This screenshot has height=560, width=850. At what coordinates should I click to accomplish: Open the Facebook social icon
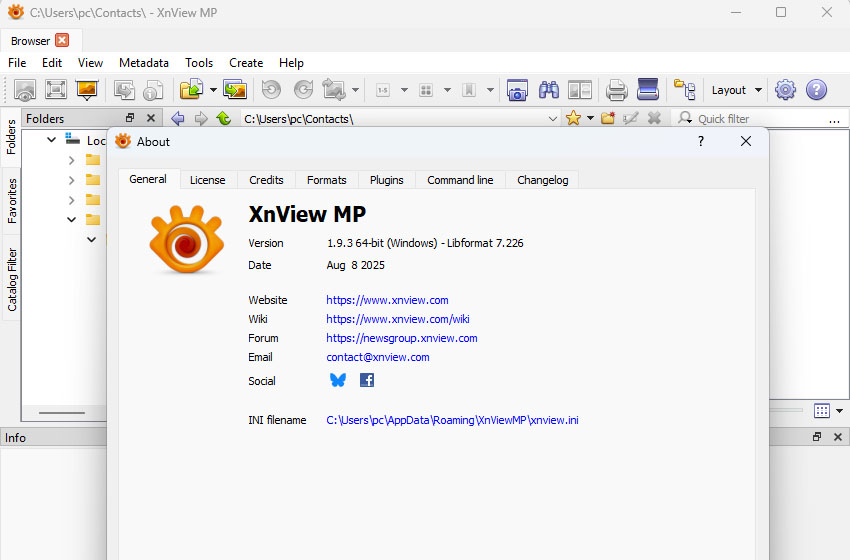367,380
